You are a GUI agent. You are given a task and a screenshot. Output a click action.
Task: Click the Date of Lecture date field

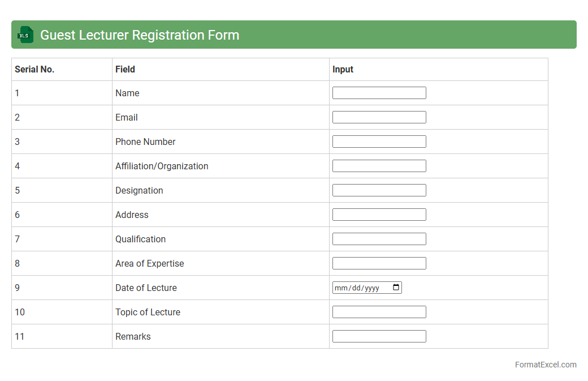tap(359, 288)
